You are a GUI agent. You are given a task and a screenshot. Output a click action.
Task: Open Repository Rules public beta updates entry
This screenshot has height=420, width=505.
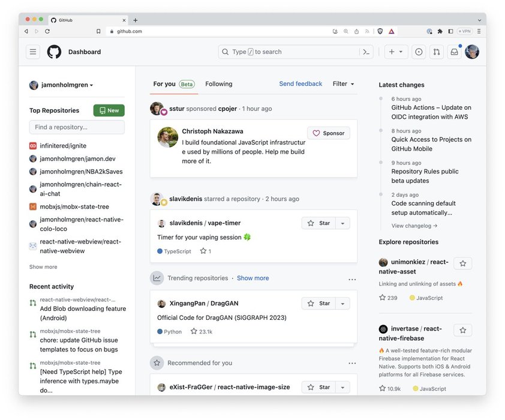(425, 176)
